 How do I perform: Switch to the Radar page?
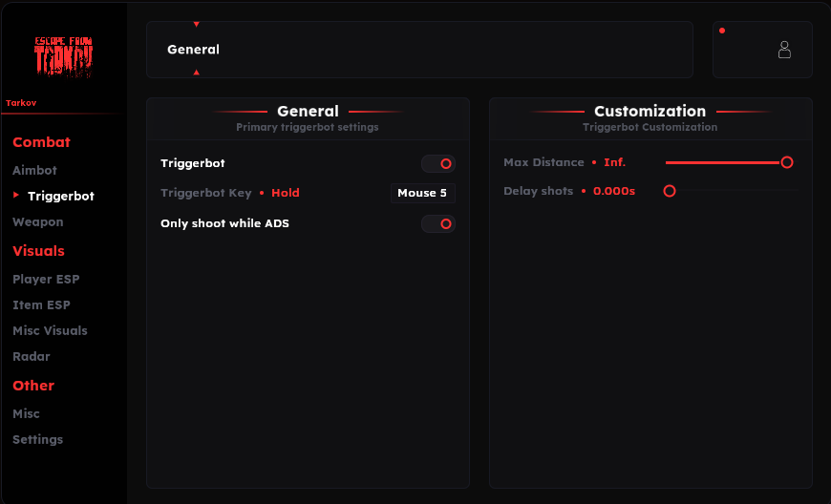(x=32, y=356)
